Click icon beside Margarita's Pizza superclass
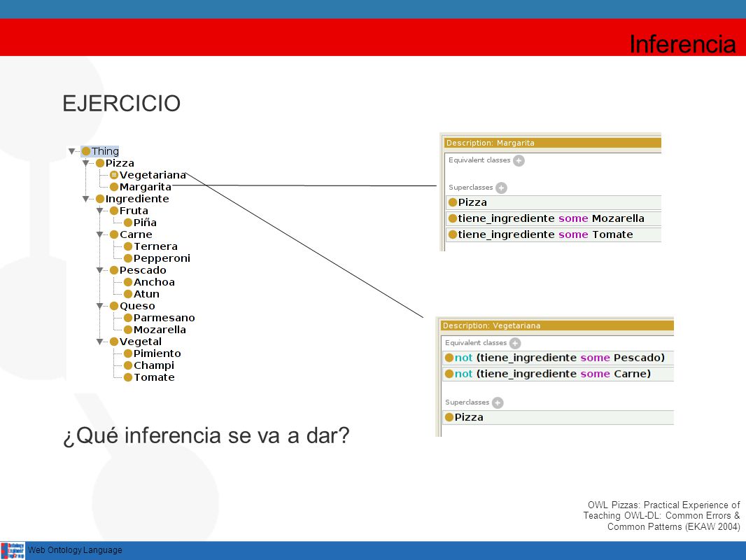Screen dimensions: 746x560 coord(453,203)
